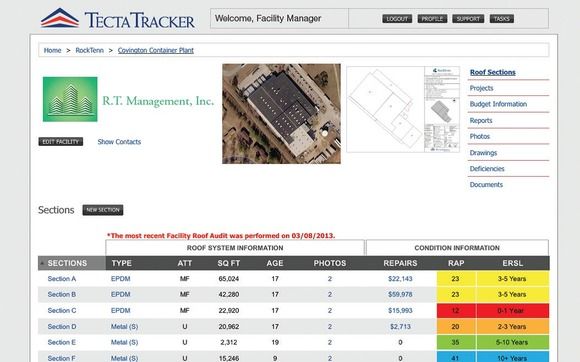Add a section with NEW SECTION button

(103, 210)
